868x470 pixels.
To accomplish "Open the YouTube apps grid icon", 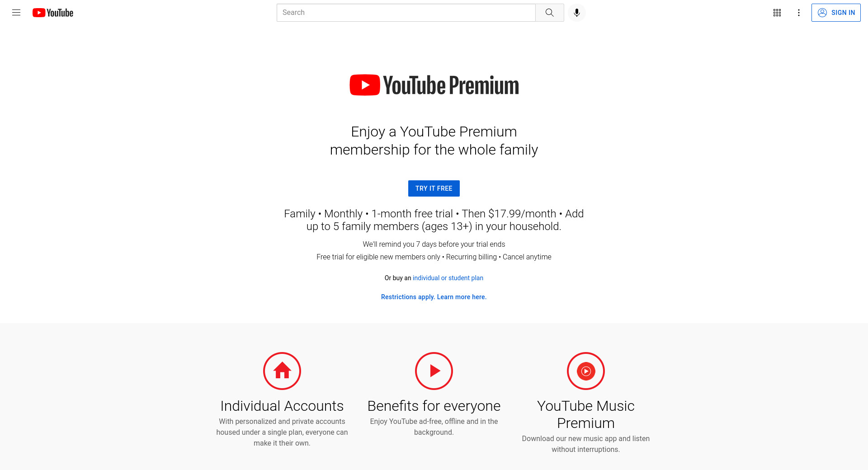I will click(777, 13).
